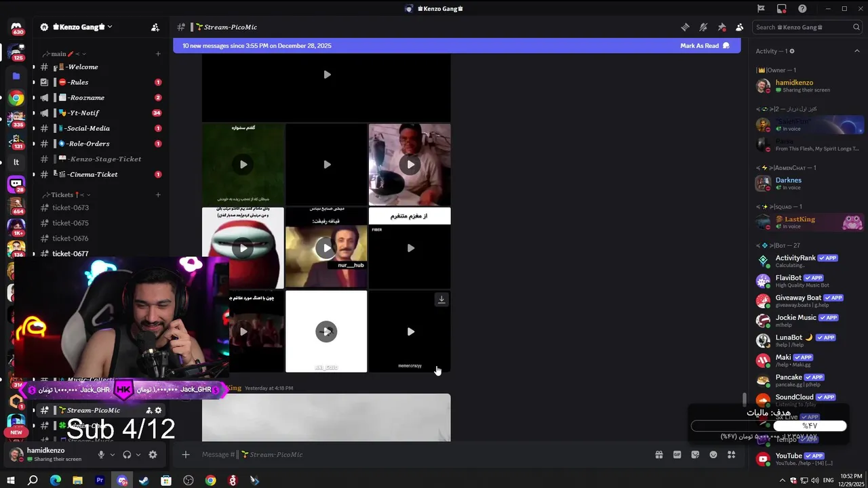Add channel to main category plus
Screen dimensions: 868x488
158,54
